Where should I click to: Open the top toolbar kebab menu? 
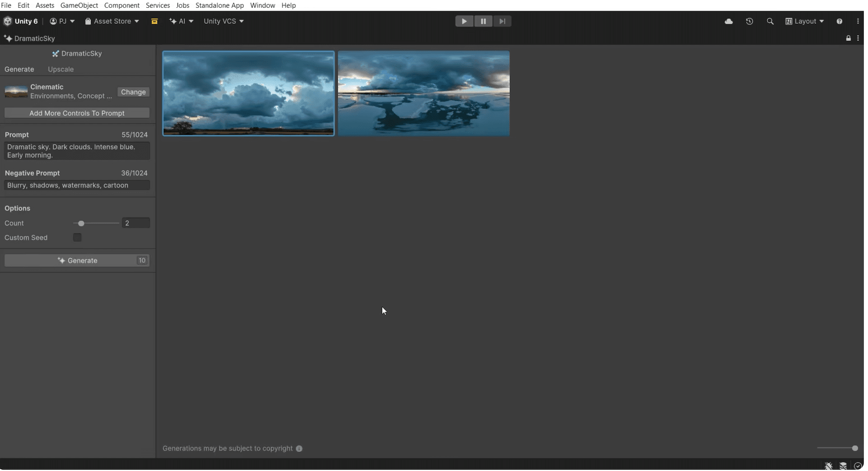point(858,21)
